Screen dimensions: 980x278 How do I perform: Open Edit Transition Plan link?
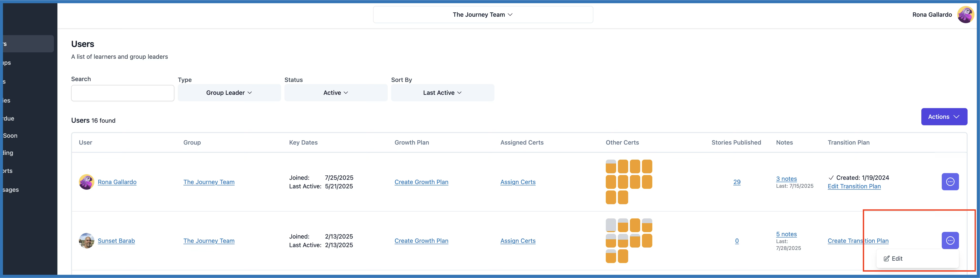(854, 186)
